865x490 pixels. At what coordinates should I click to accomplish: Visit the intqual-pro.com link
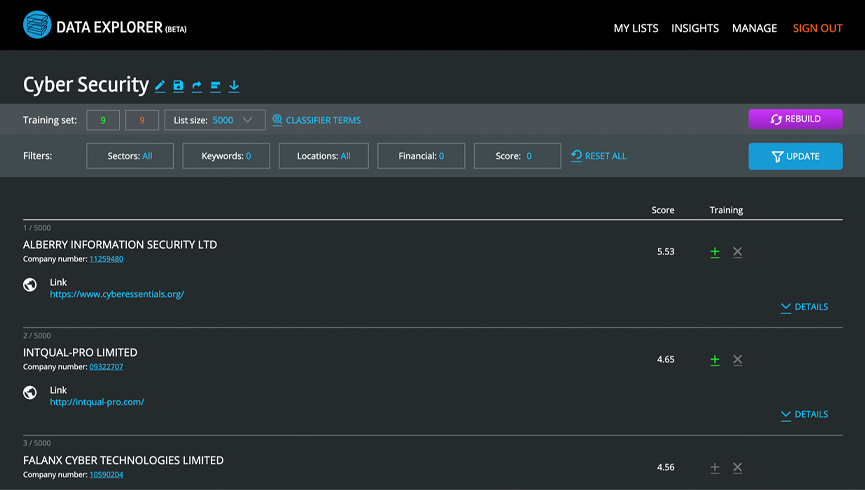coord(97,402)
